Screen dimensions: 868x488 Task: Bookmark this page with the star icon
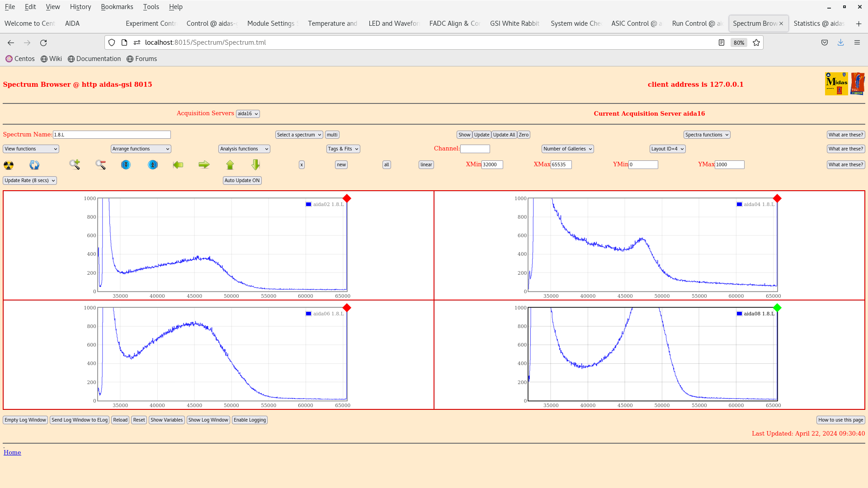click(756, 42)
